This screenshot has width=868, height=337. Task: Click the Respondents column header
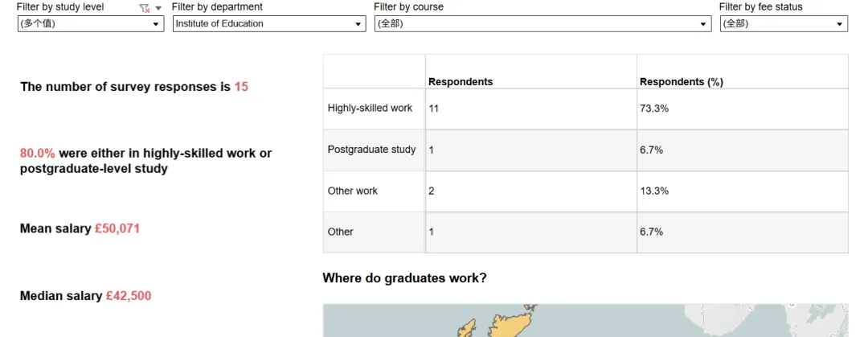pyautogui.click(x=461, y=82)
